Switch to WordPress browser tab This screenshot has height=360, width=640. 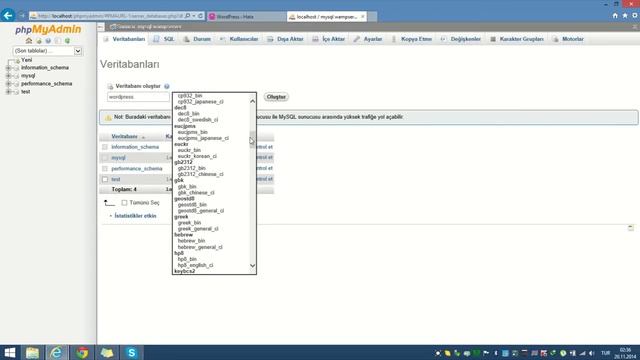click(246, 17)
